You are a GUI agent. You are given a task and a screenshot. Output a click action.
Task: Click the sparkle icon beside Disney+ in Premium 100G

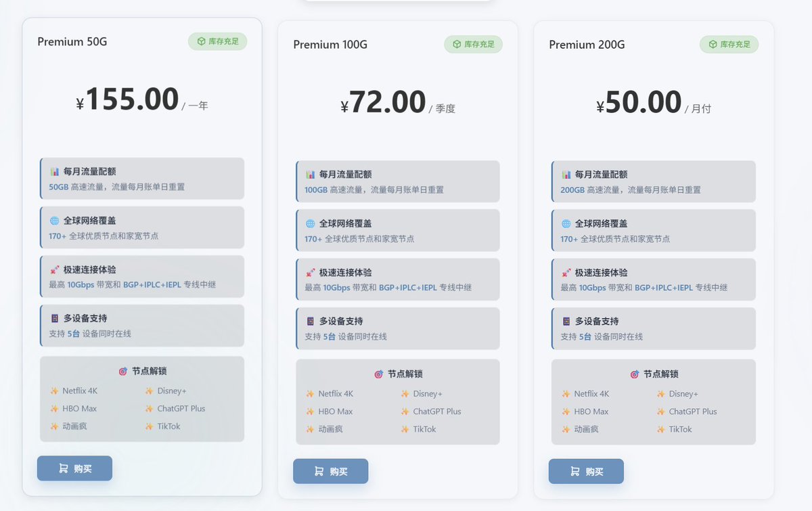tap(405, 393)
